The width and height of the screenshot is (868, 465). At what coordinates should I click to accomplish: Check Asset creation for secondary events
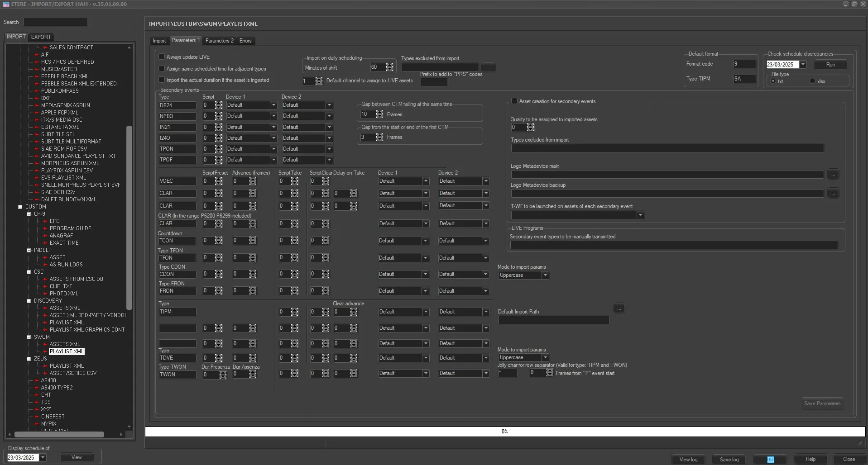(x=514, y=101)
